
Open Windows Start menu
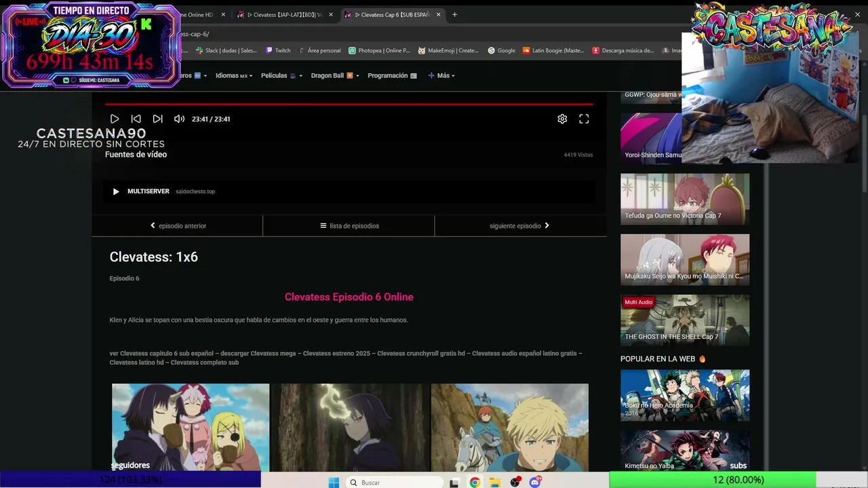(x=334, y=483)
